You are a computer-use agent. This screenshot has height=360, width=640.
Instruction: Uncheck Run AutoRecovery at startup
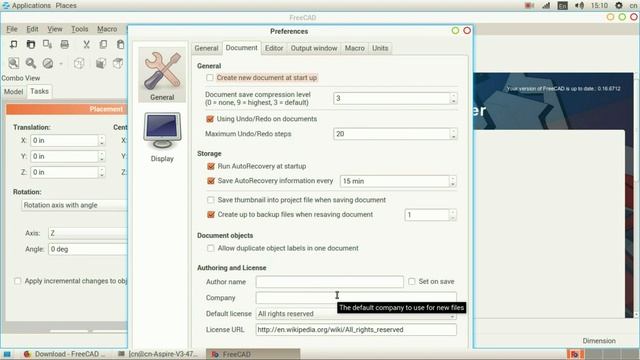click(211, 166)
